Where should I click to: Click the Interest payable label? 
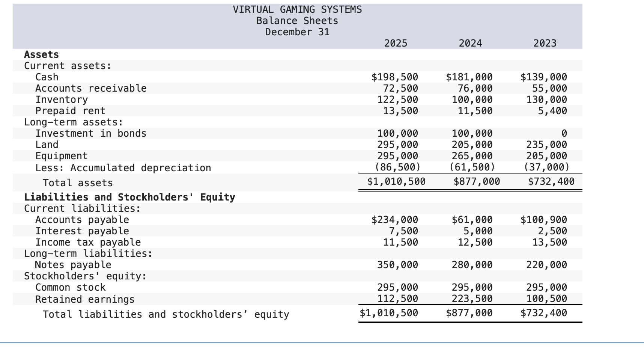(x=82, y=231)
